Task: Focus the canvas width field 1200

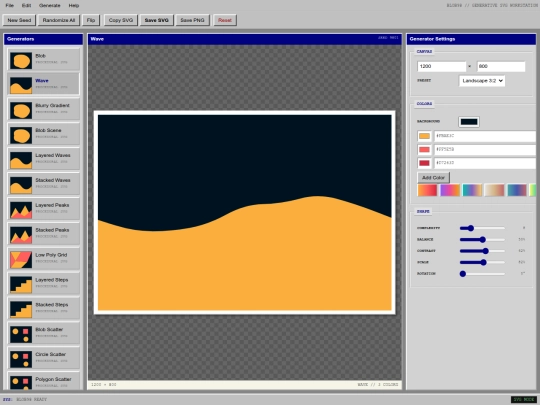Action: click(x=442, y=66)
